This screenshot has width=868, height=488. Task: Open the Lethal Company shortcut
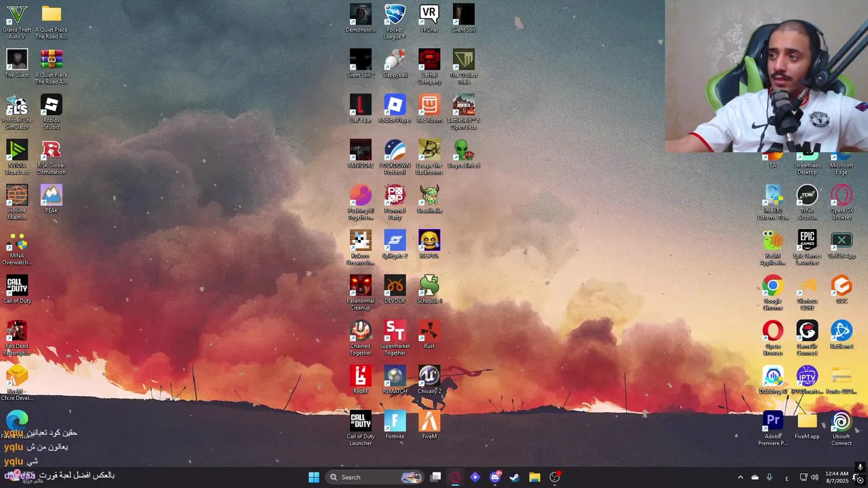point(429,67)
